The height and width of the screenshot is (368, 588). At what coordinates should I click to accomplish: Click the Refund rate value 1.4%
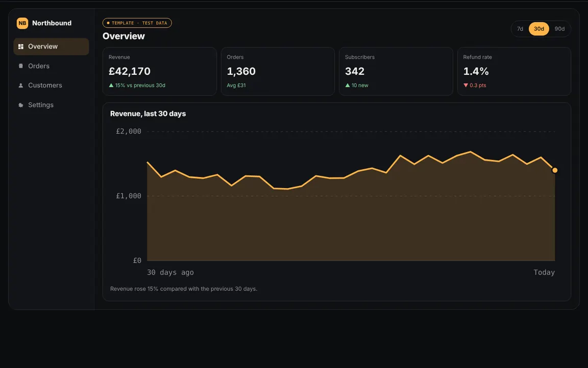[476, 72]
